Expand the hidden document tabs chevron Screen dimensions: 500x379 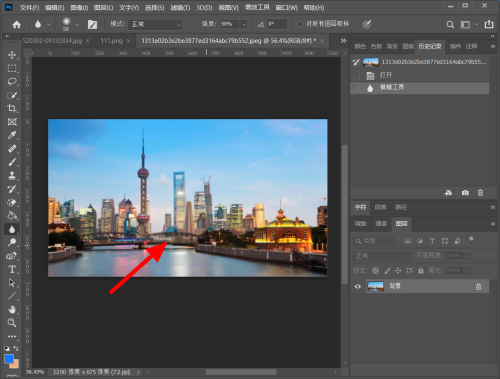(343, 41)
